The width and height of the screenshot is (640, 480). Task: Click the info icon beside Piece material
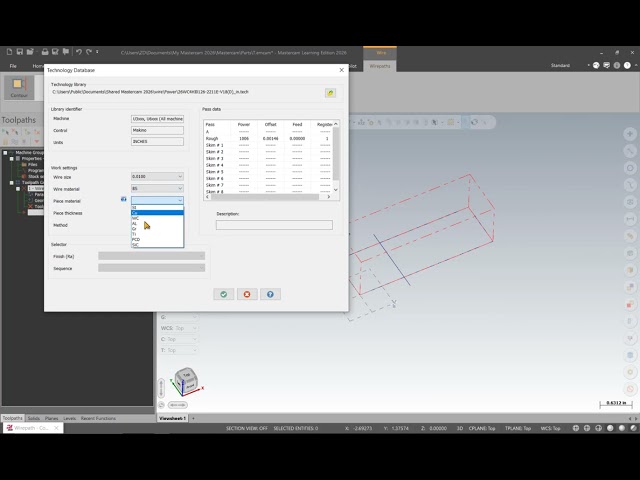click(x=124, y=199)
